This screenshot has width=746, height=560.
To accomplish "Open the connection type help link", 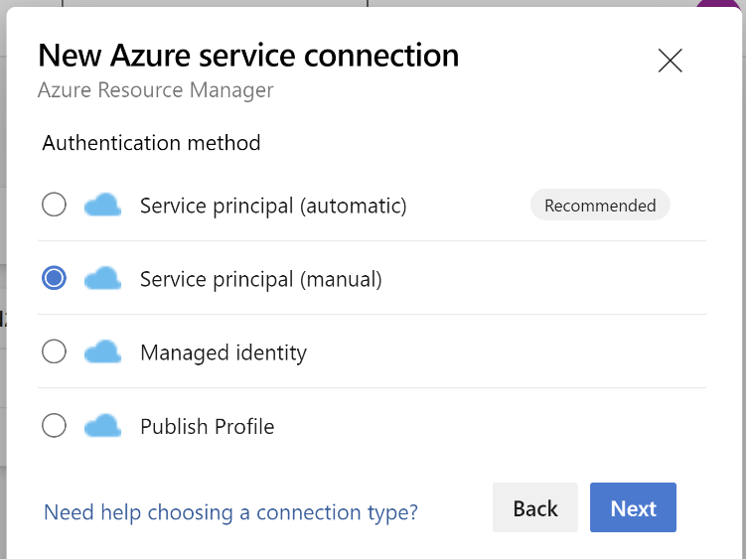I will (230, 512).
